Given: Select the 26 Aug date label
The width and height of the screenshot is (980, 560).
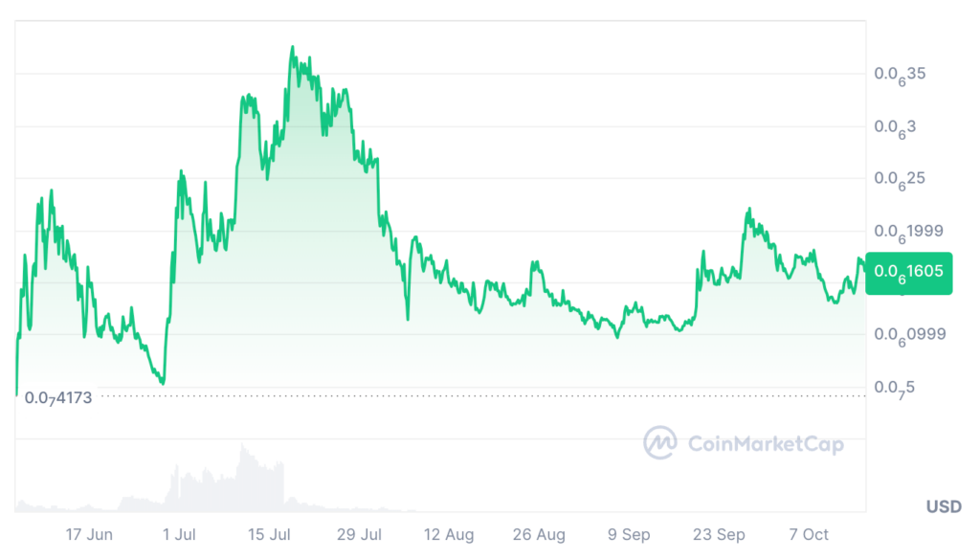Looking at the screenshot, I should 539,534.
